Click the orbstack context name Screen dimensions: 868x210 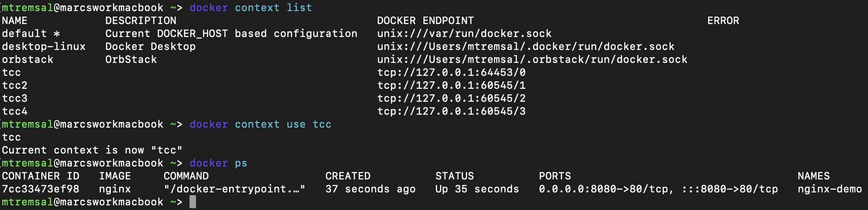click(27, 60)
